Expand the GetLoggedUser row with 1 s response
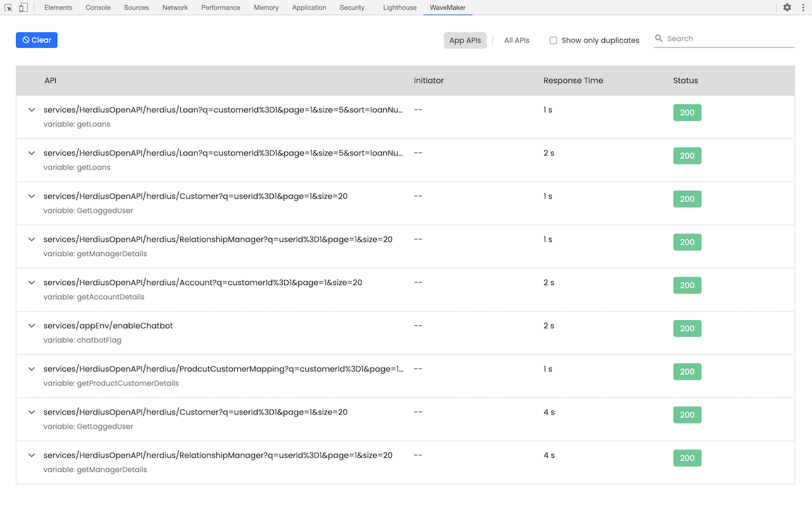Image resolution: width=812 pixels, height=508 pixels. point(32,196)
